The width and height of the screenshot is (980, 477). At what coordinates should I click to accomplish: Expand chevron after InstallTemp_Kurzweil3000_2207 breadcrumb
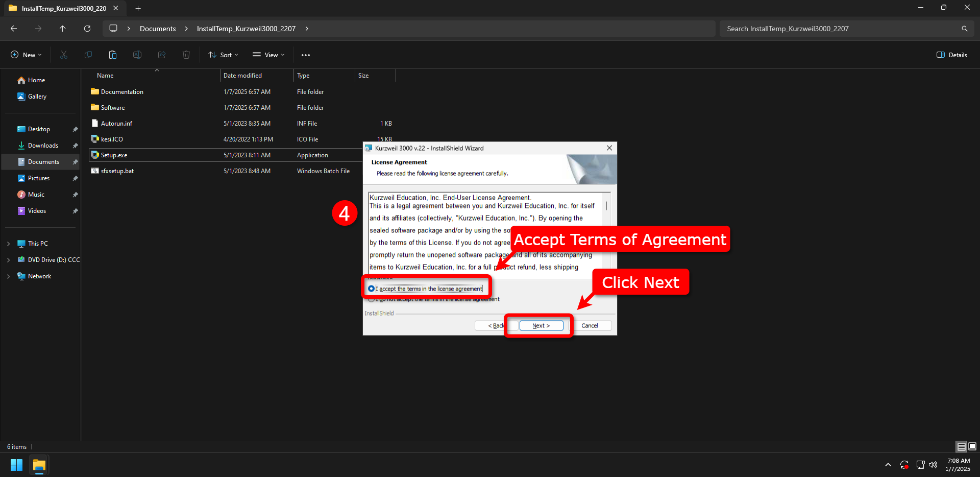click(x=307, y=29)
